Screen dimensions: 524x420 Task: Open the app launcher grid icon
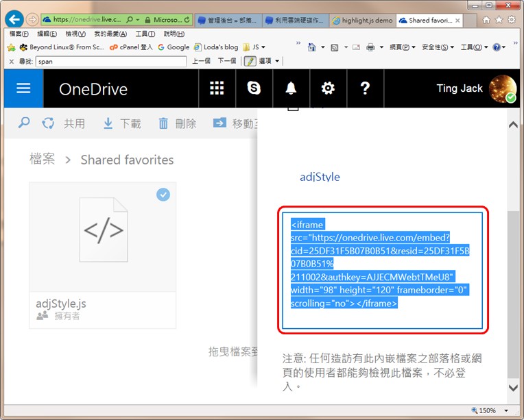click(217, 88)
